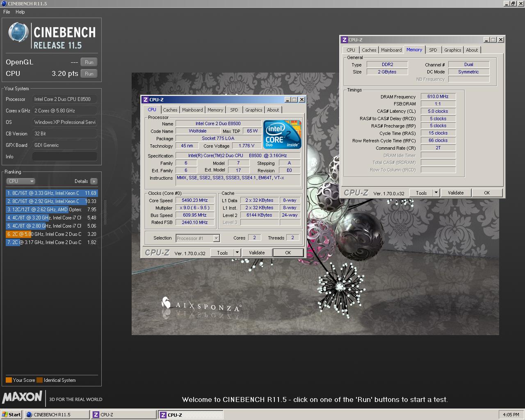Close the CPU-Z Memory window
Screen dimensions: 525x420
click(501, 40)
